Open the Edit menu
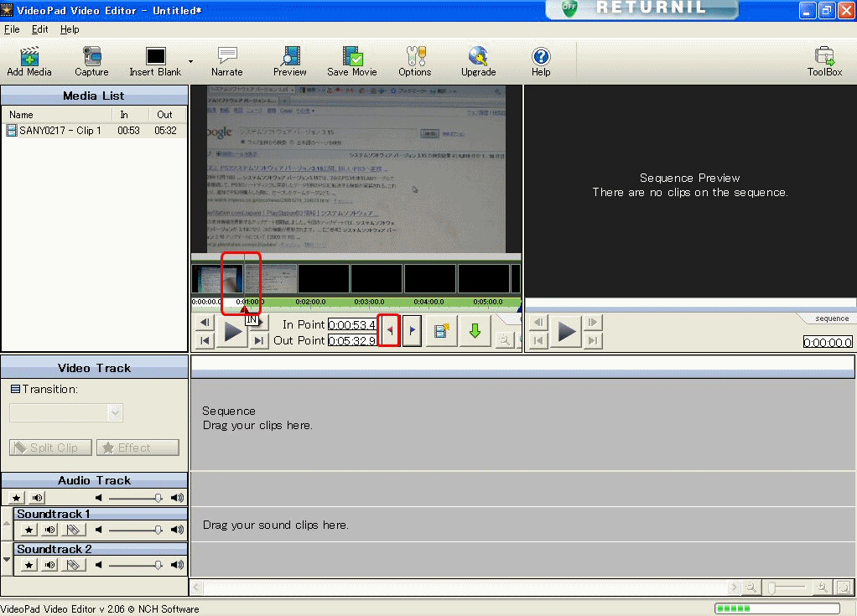The height and width of the screenshot is (616, 857). pyautogui.click(x=39, y=29)
